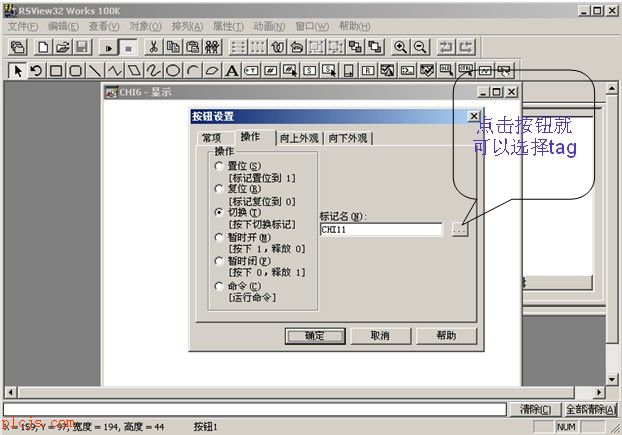Open the 查看(V) menu
622x435 pixels.
point(104,26)
